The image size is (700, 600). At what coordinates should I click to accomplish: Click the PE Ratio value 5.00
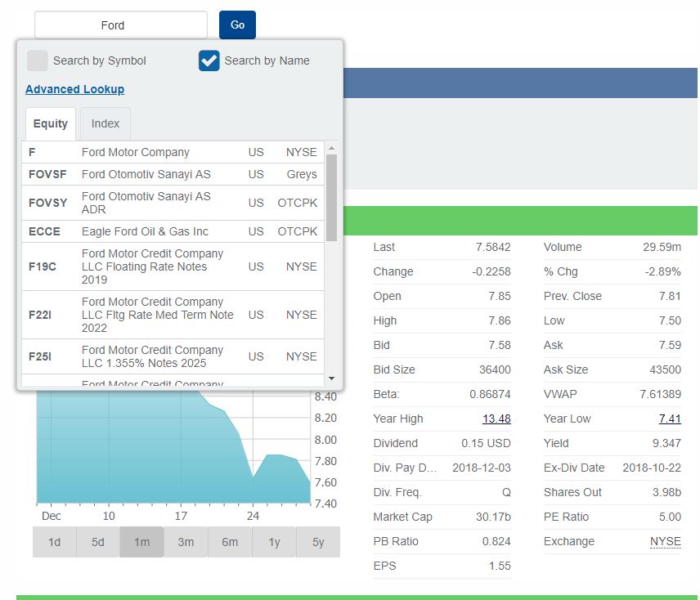pyautogui.click(x=670, y=517)
